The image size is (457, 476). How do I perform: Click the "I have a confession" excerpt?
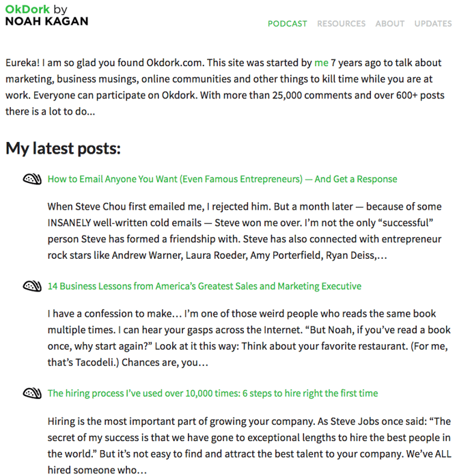pyautogui.click(x=249, y=338)
